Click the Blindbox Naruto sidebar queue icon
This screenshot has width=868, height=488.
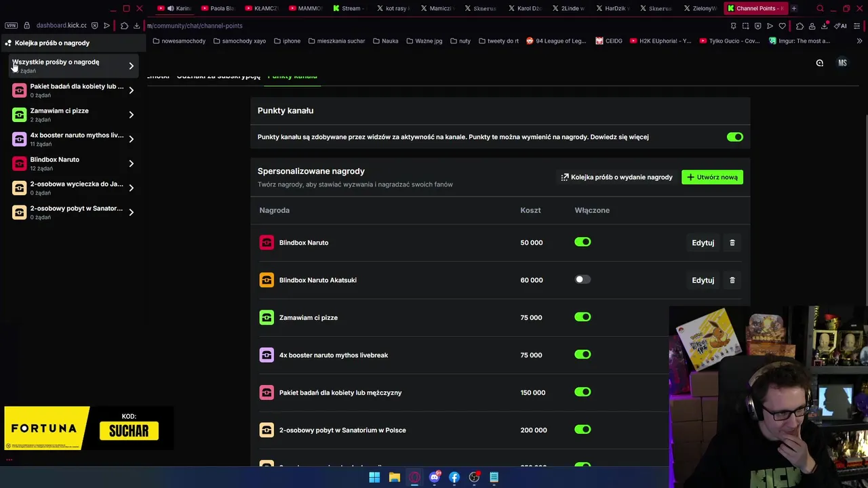click(20, 163)
